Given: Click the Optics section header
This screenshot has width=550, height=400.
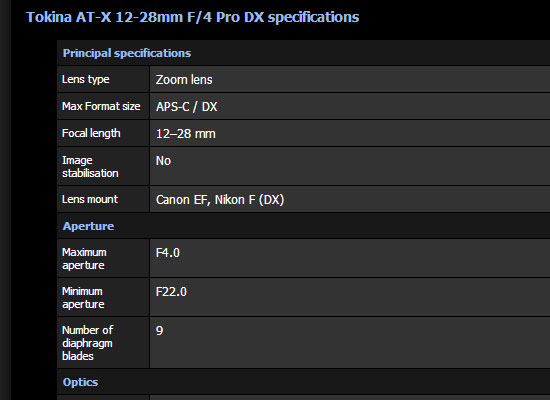Looking at the screenshot, I should pyautogui.click(x=80, y=382).
